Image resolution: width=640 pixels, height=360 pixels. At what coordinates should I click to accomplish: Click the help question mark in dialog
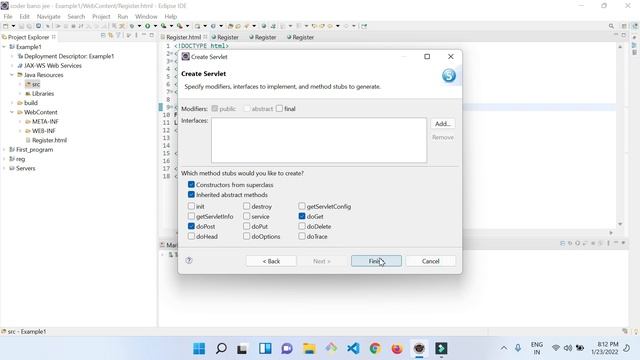point(189,260)
